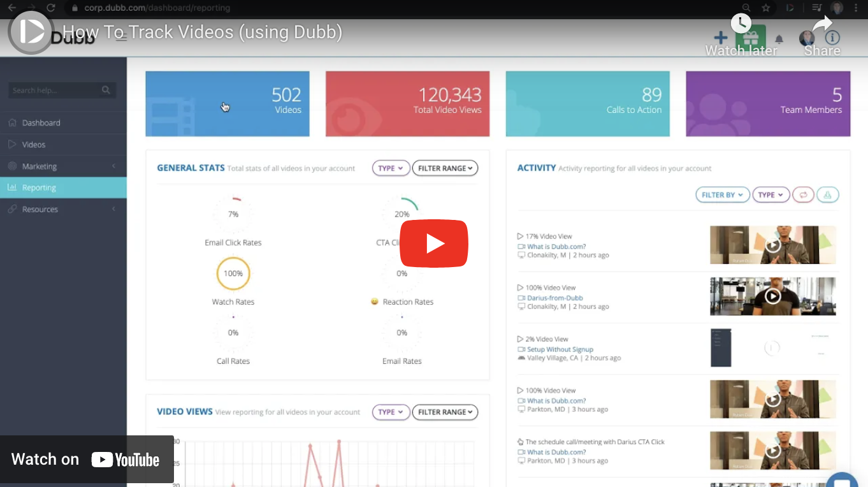Click the text 2% Video View
The image size is (868, 487).
point(547,339)
